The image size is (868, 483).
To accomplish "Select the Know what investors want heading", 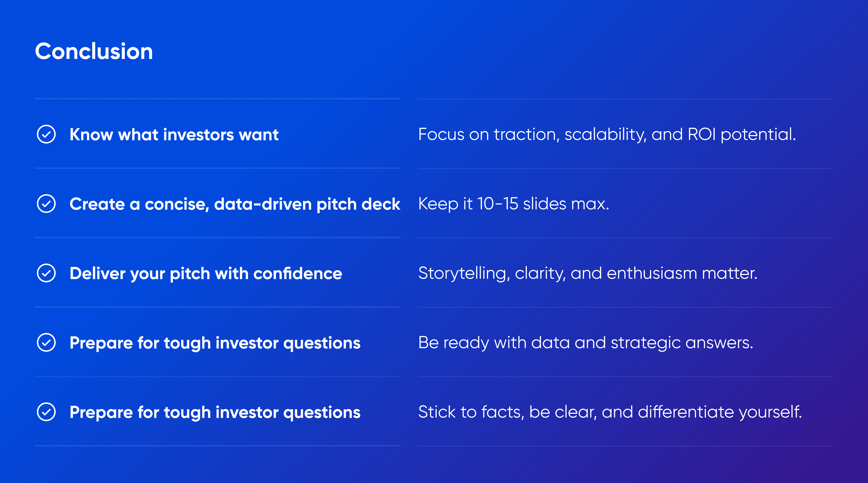I will (x=174, y=135).
